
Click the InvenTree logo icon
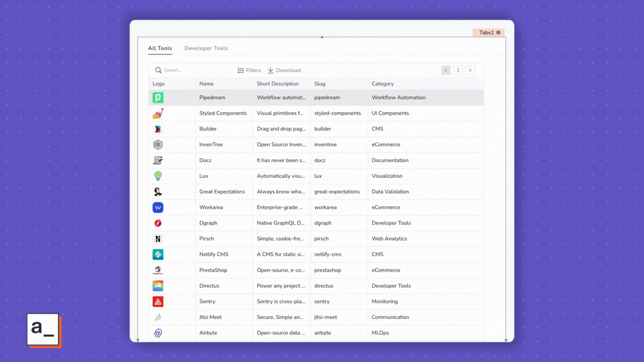[x=158, y=145]
